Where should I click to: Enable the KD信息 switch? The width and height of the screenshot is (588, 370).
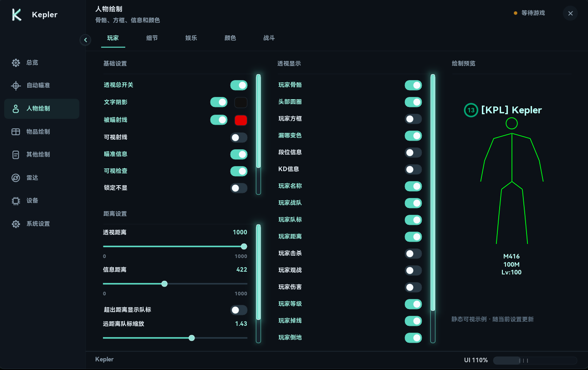(x=413, y=169)
